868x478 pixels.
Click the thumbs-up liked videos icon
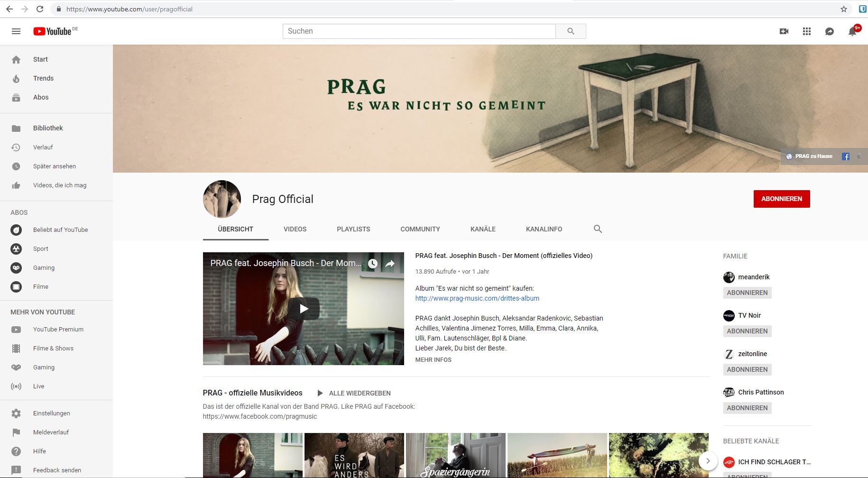coord(16,185)
